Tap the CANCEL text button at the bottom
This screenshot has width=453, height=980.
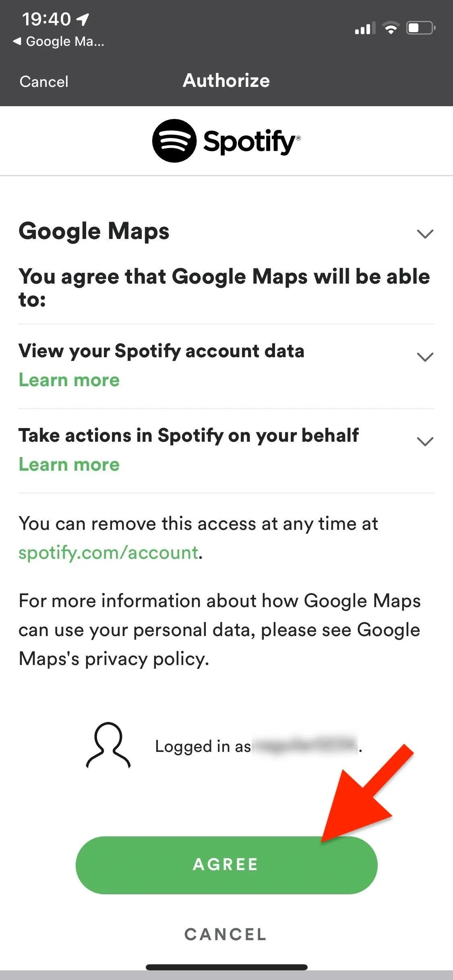pyautogui.click(x=225, y=934)
